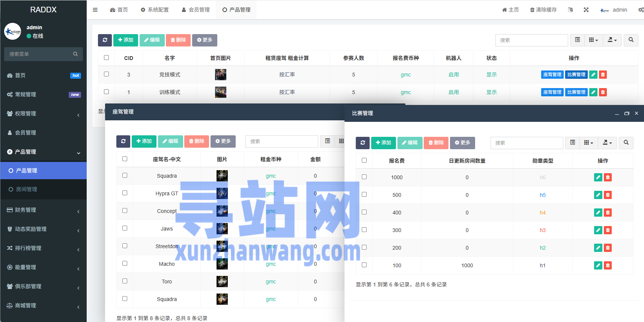Screen dimensions: 644x322
Task: Check the box for Hypra GT row
Action: coord(125,193)
